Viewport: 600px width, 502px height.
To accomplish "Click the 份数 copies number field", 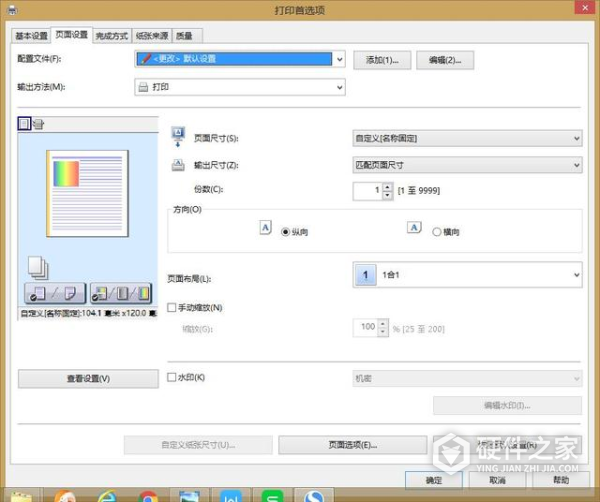I will [x=367, y=191].
